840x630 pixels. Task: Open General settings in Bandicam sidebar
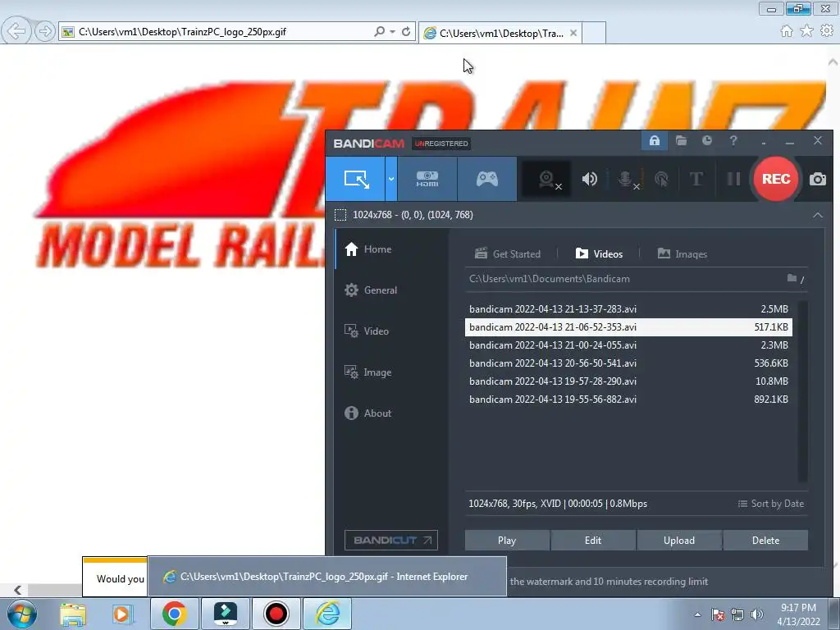coord(371,290)
